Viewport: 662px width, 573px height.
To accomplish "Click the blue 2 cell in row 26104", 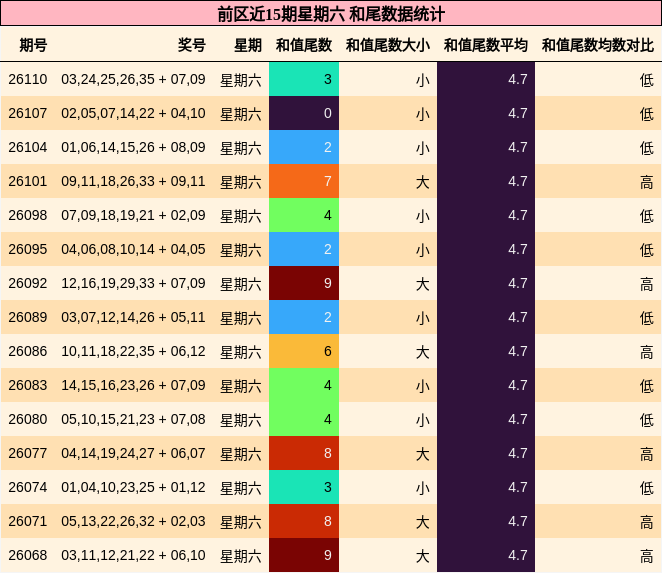I will point(304,147).
